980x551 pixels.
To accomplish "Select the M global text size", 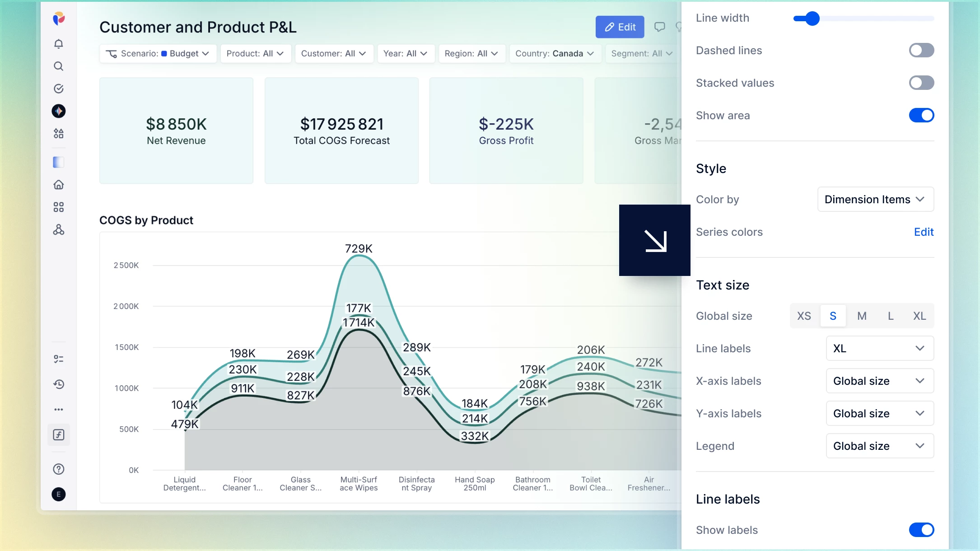I will (x=862, y=316).
